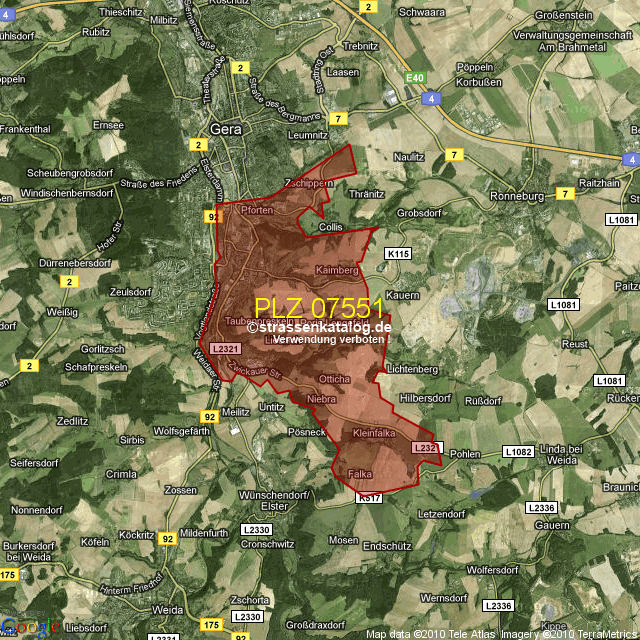Select the Gera city label
Viewport: 640px width, 640px height.
pos(227,128)
